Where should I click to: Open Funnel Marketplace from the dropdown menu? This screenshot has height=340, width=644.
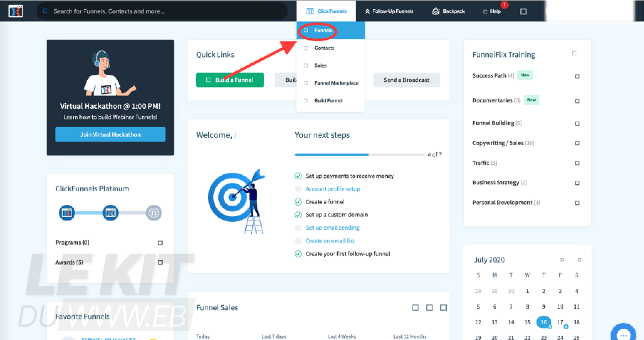pyautogui.click(x=336, y=83)
